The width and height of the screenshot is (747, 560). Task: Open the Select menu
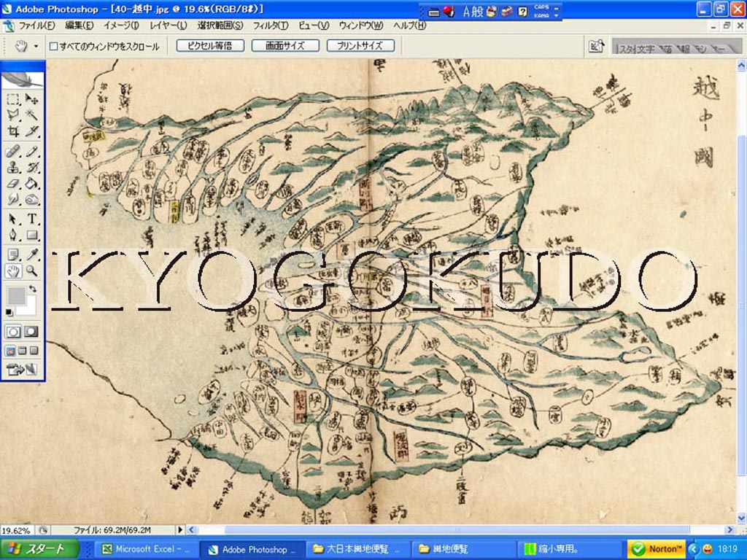coord(220,26)
